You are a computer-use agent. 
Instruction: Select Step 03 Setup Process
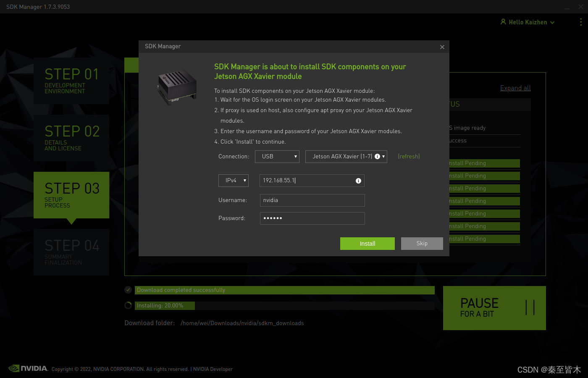(71, 195)
